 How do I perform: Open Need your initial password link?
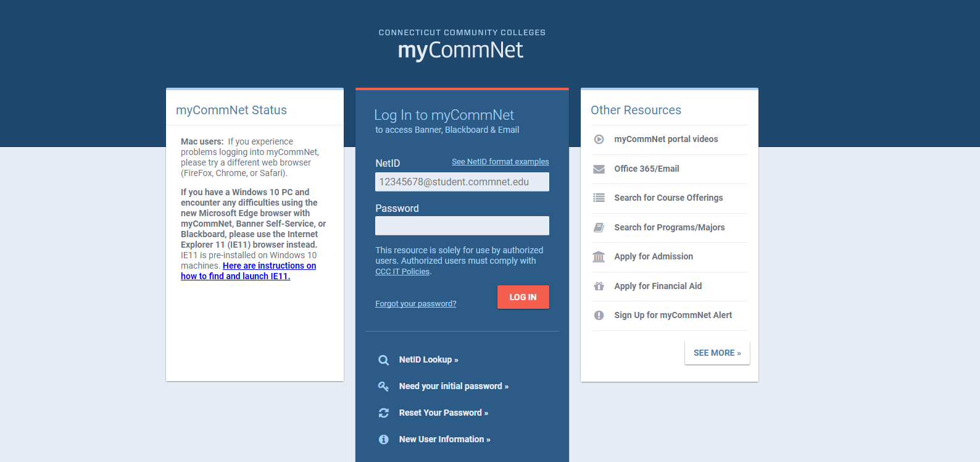[x=454, y=387]
